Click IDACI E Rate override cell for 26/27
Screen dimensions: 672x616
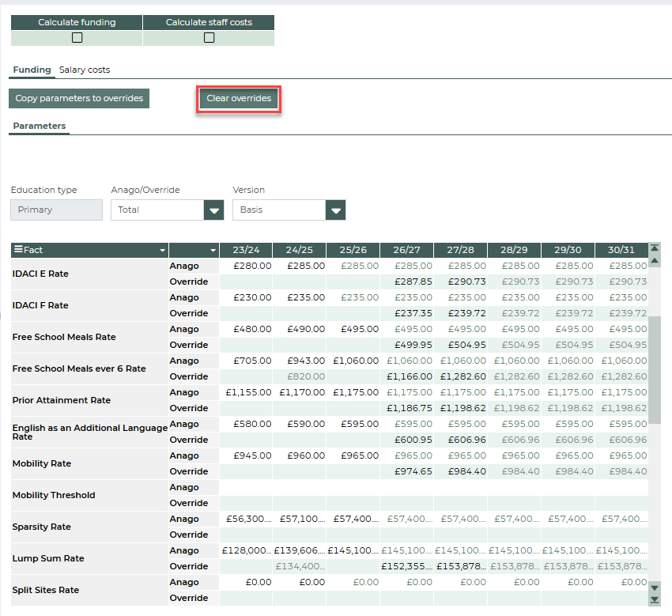406,282
